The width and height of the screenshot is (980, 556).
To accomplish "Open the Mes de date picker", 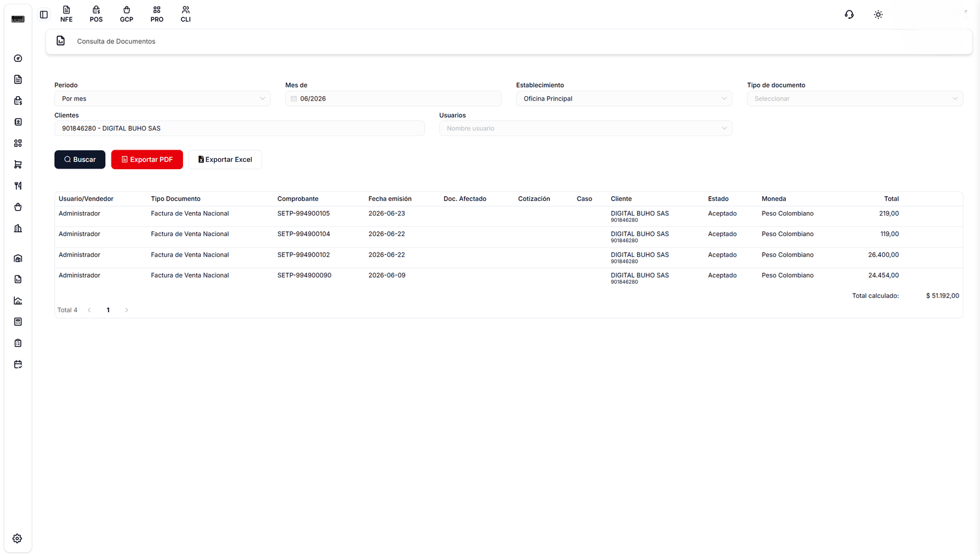I will coord(393,99).
